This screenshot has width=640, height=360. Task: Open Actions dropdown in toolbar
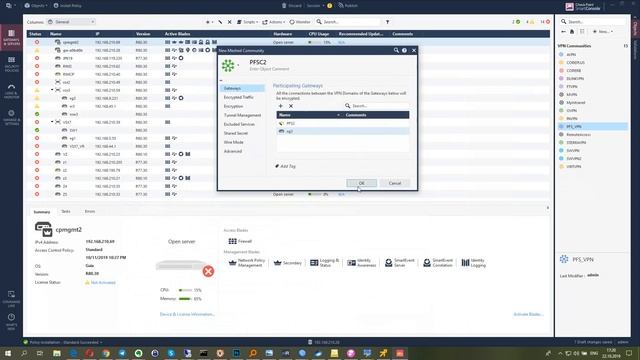(x=273, y=22)
